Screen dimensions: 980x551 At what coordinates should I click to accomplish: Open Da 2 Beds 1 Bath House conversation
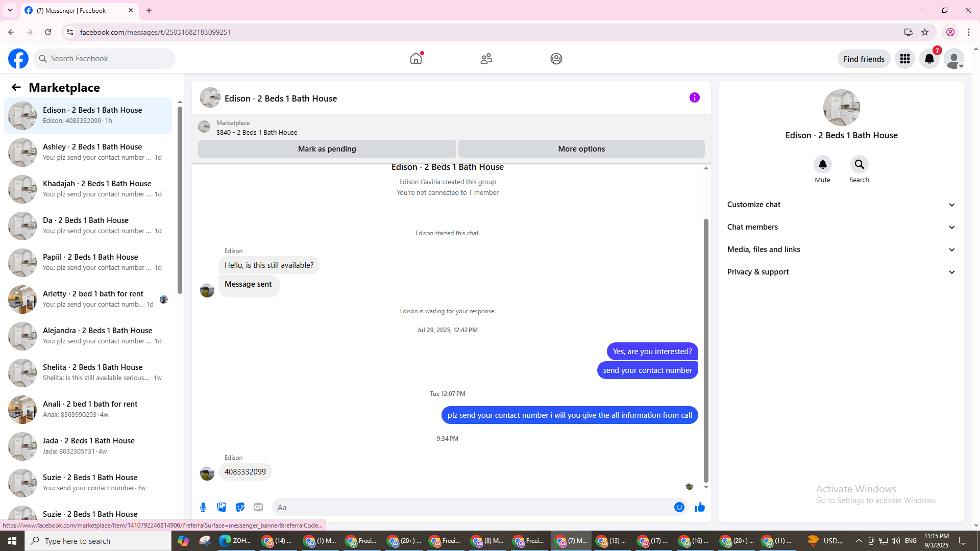tap(88, 226)
